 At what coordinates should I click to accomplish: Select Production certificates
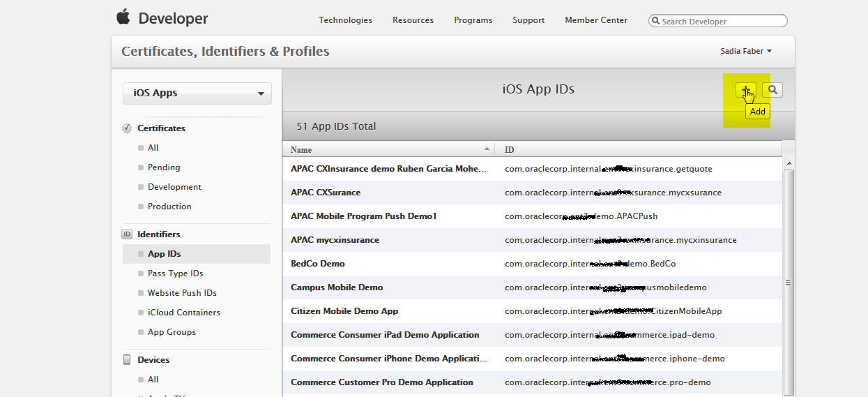point(169,207)
